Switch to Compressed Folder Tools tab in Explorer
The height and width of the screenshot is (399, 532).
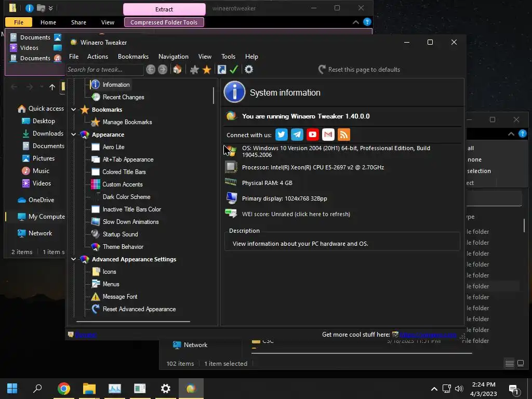coord(164,22)
